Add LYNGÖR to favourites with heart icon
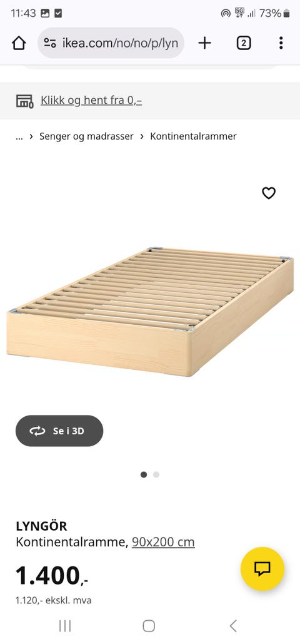Screen dimensions: 300x644 [x=269, y=193]
